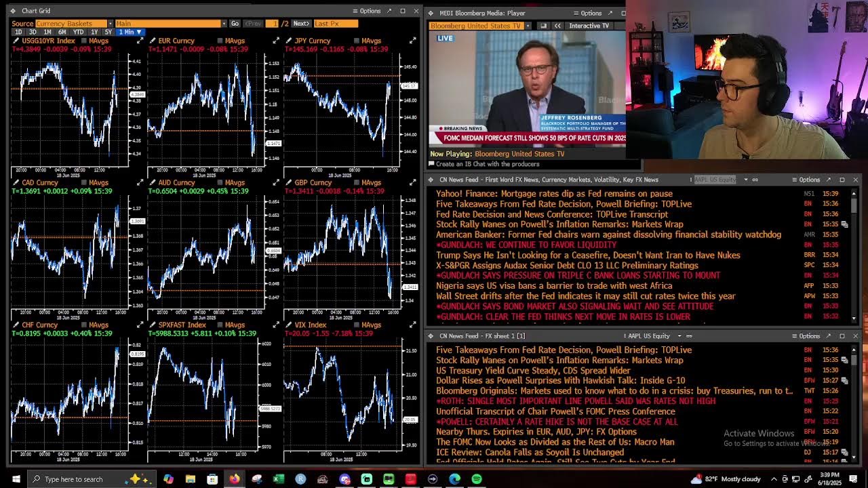The height and width of the screenshot is (488, 868).
Task: Open AAPL US Equity dropdown in FX sheet panel
Action: [x=679, y=336]
